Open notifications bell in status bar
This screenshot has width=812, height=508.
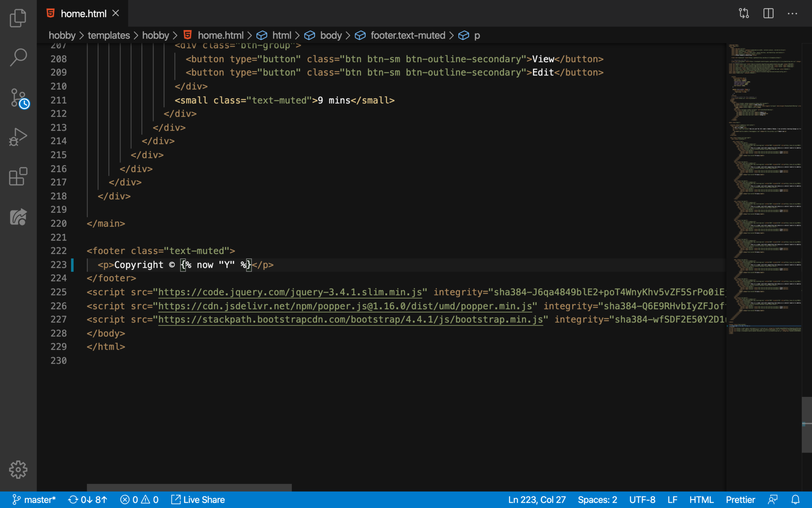tap(795, 500)
